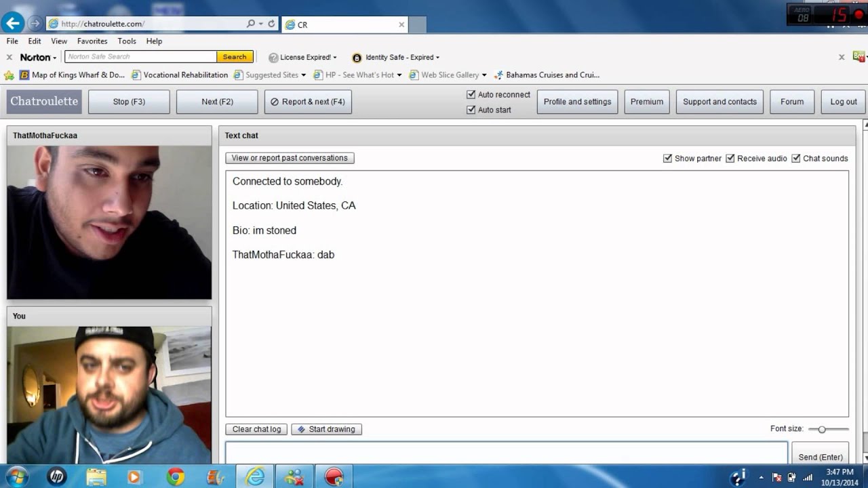Open Windows Media Player from taskbar
The image size is (868, 488).
[134, 477]
